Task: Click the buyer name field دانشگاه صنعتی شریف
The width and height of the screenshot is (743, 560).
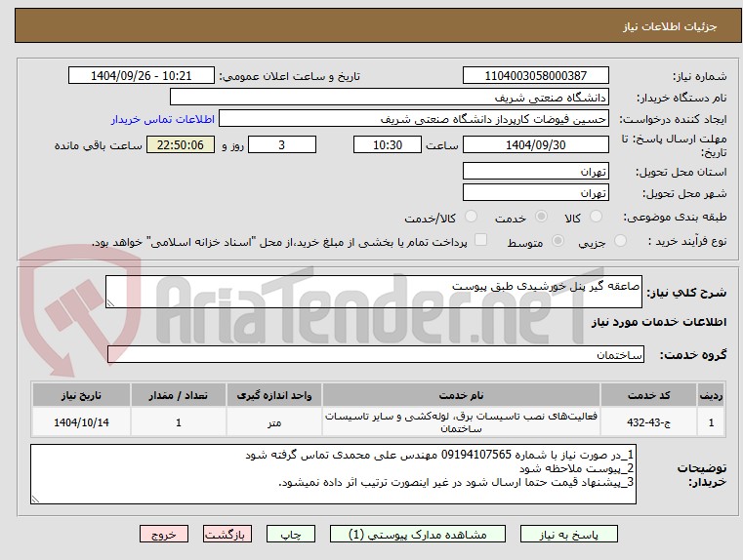Action: pos(389,97)
